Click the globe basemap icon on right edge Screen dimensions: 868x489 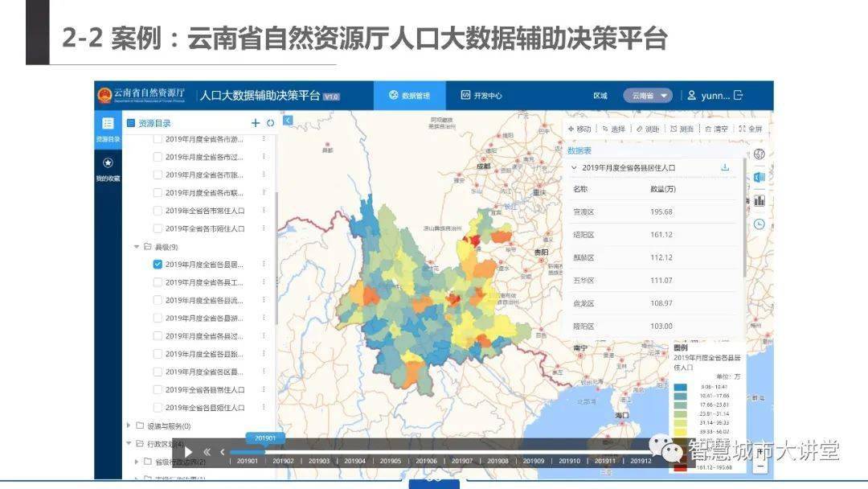[x=759, y=154]
